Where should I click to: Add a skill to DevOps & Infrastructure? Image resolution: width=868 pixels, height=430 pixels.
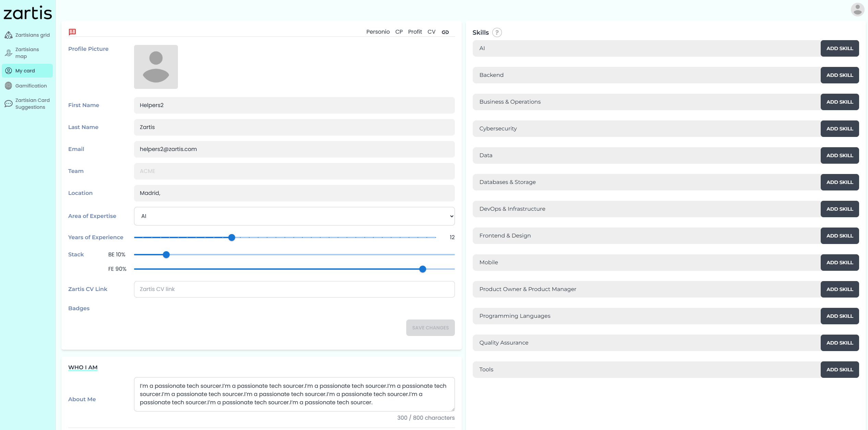tap(840, 209)
